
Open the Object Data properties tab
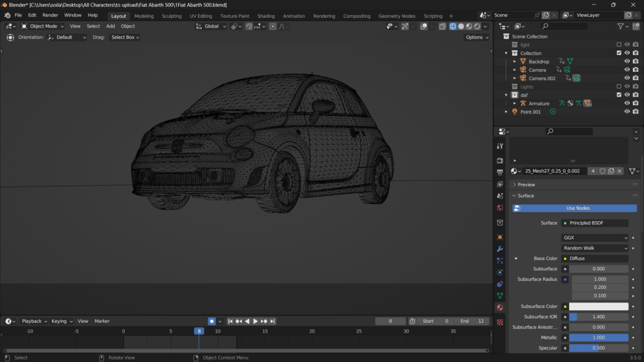500,296
